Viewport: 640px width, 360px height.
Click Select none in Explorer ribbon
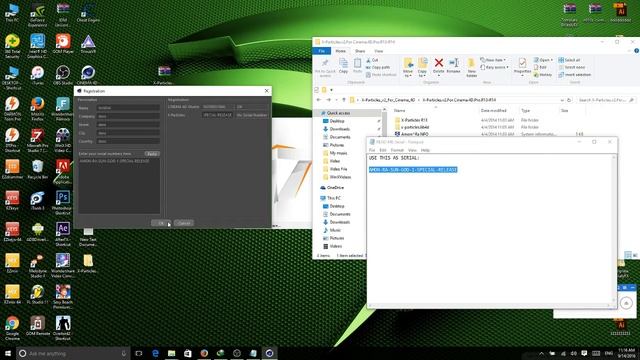571,67
